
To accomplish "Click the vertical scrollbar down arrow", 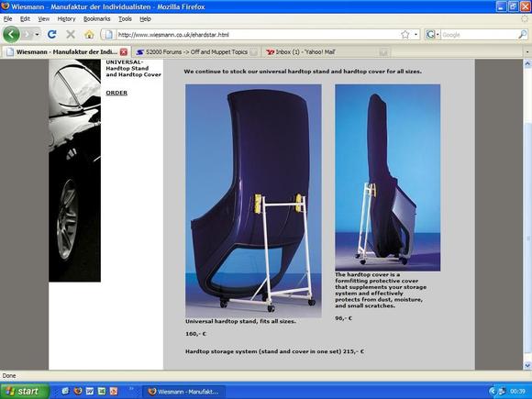I will click(527, 365).
